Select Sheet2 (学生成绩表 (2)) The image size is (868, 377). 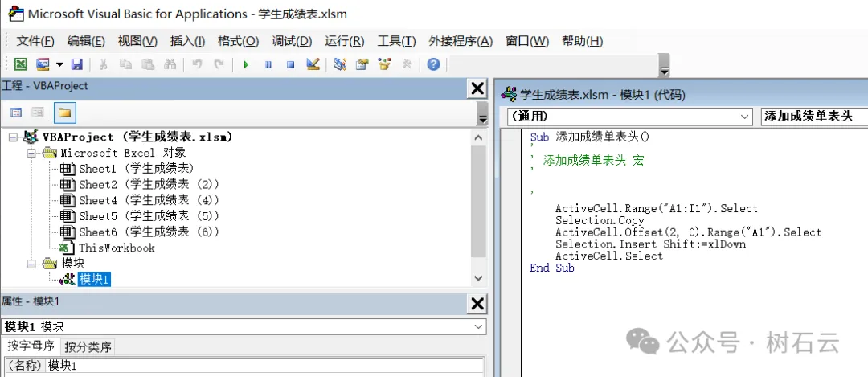(149, 184)
